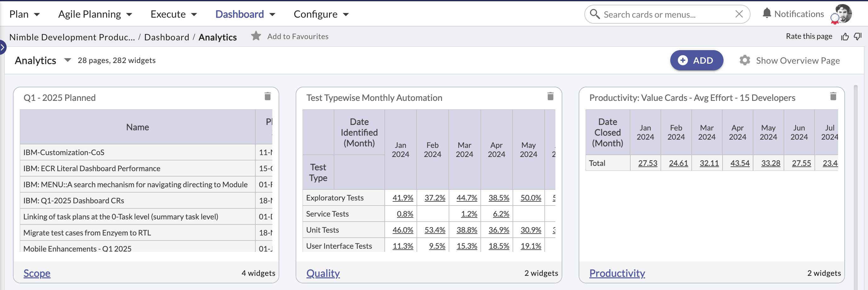Viewport: 868px width, 290px height.
Task: Click the gear icon beside Show Overview Page
Action: click(x=744, y=60)
